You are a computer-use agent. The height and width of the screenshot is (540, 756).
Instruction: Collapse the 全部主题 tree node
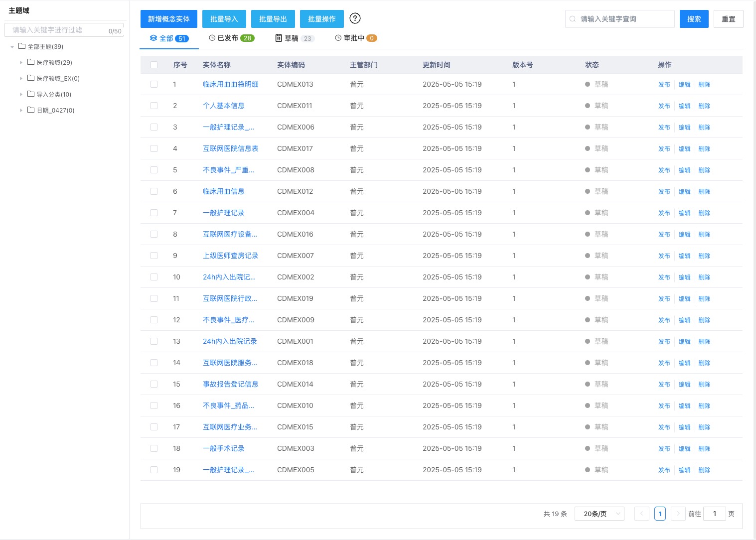(12, 46)
